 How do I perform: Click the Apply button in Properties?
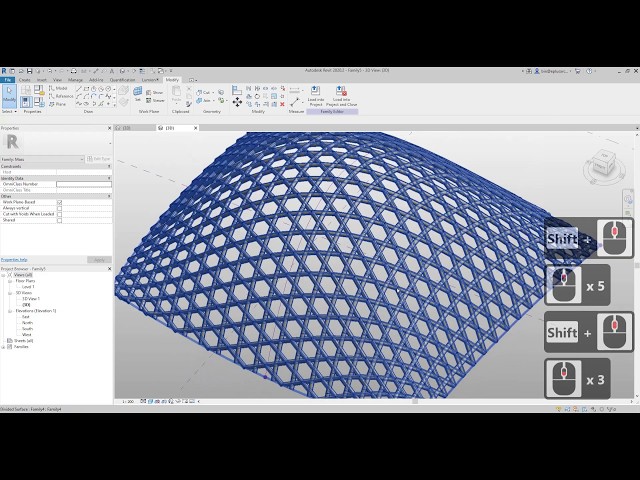point(99,260)
